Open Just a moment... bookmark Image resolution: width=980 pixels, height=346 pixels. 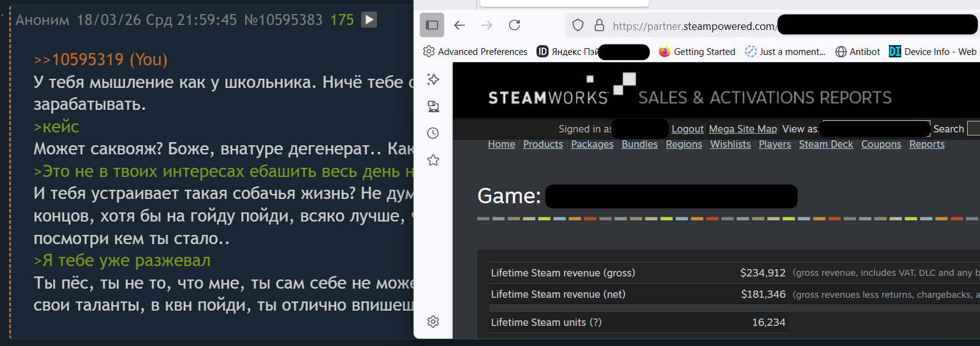tap(785, 52)
